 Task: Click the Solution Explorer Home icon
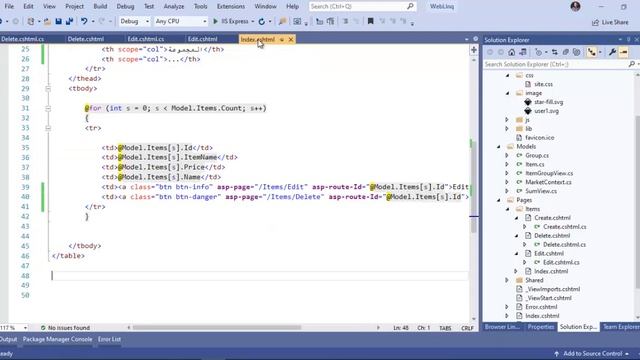[x=511, y=52]
